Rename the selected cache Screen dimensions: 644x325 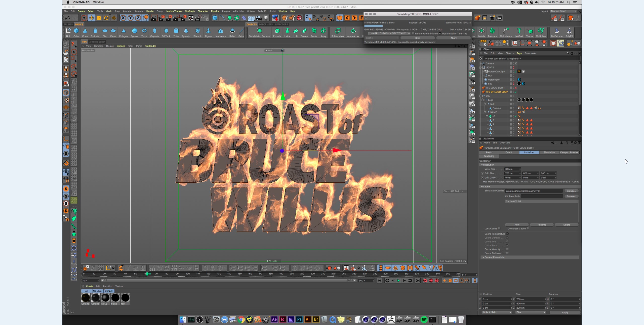(542, 225)
